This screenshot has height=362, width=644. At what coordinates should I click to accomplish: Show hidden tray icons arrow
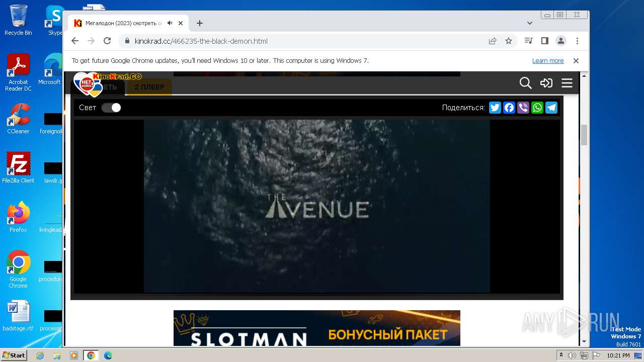[x=561, y=355]
